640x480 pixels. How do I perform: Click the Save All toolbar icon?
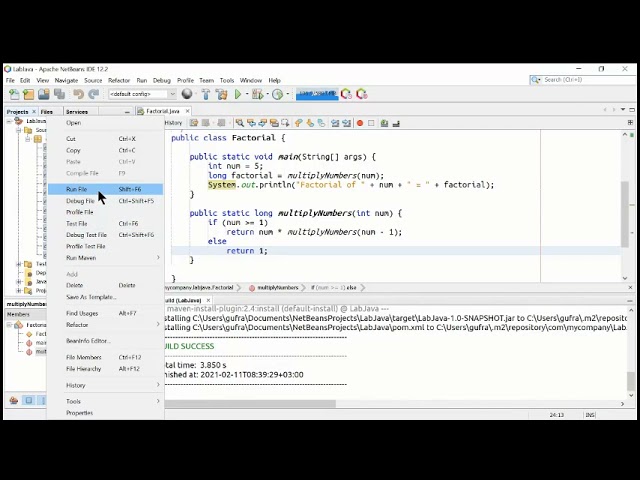click(x=60, y=94)
